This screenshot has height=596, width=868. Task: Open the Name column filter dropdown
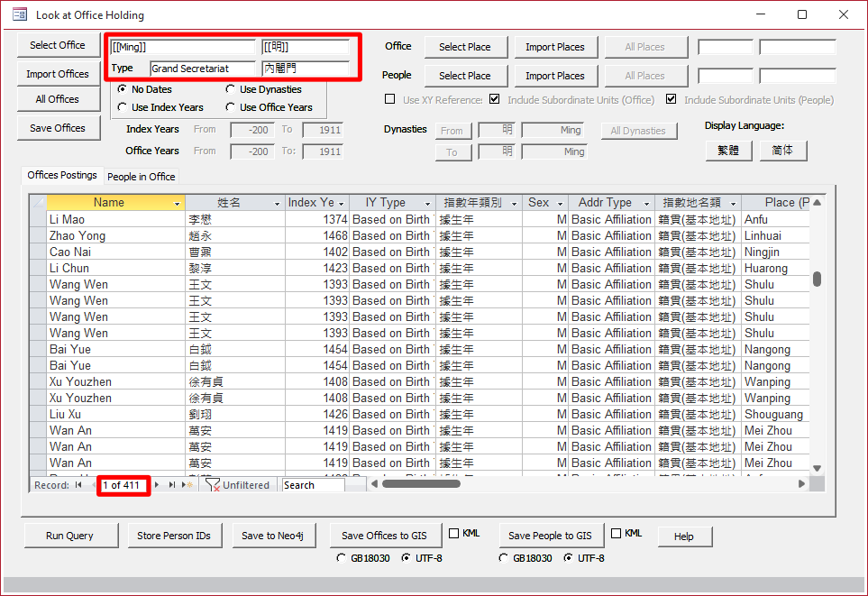(x=178, y=203)
